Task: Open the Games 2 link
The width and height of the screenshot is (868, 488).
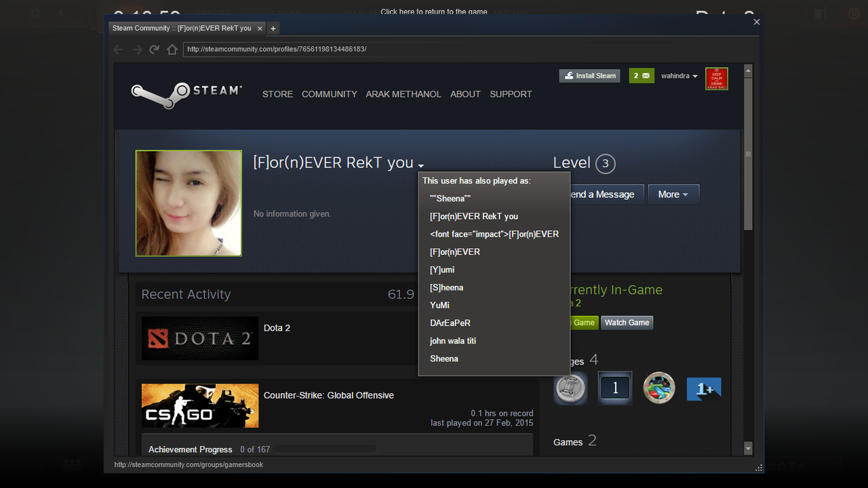Action: (x=575, y=441)
